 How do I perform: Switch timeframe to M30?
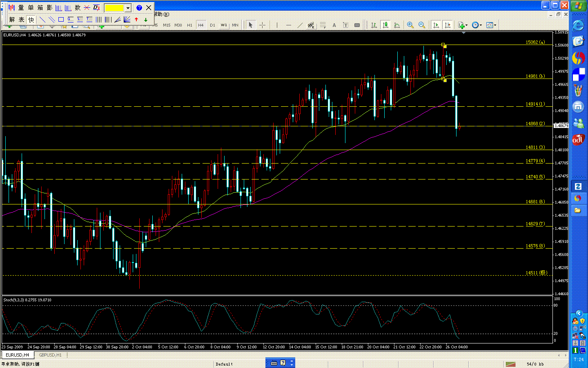coord(178,25)
